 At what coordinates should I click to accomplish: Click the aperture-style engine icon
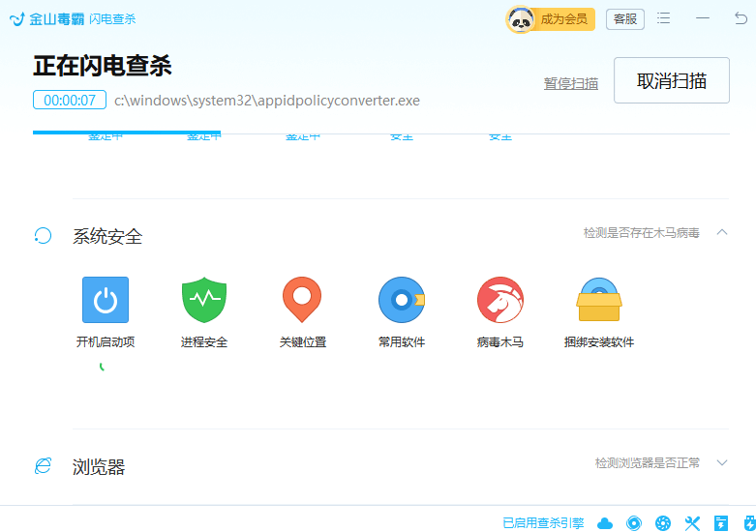pyautogui.click(x=663, y=523)
